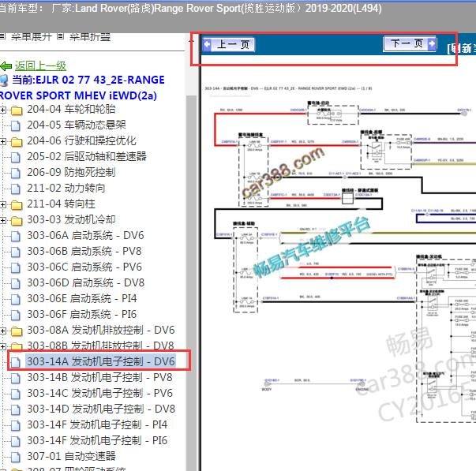Expand the 303-03 发动机冷却 folder
Image resolution: width=476 pixels, height=471 pixels.
2,220
